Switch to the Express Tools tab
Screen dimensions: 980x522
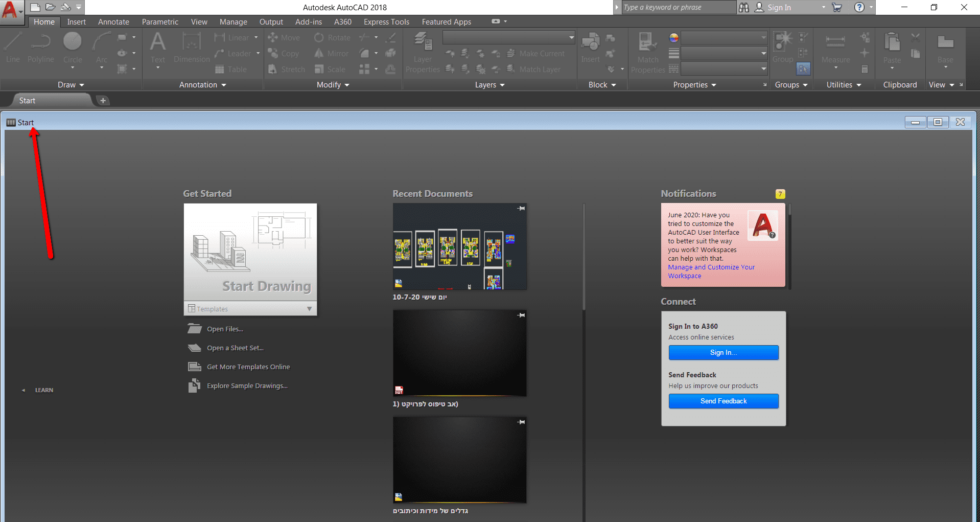click(386, 22)
